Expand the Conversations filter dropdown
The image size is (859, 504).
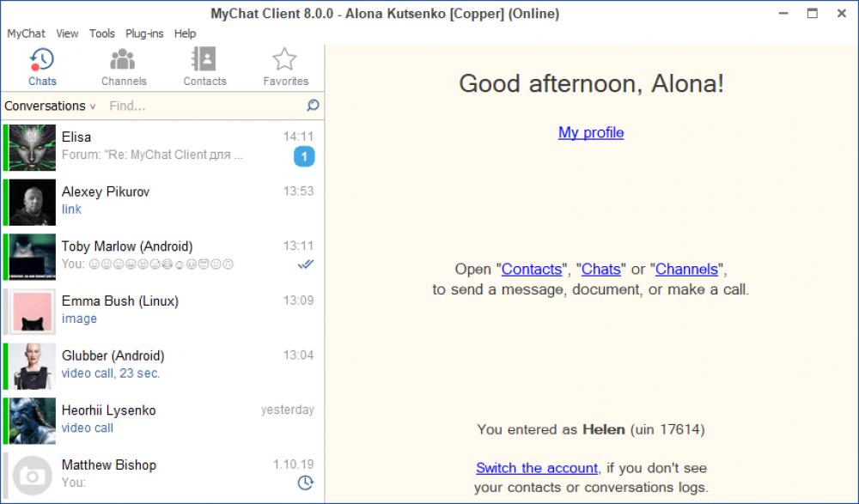(x=90, y=106)
